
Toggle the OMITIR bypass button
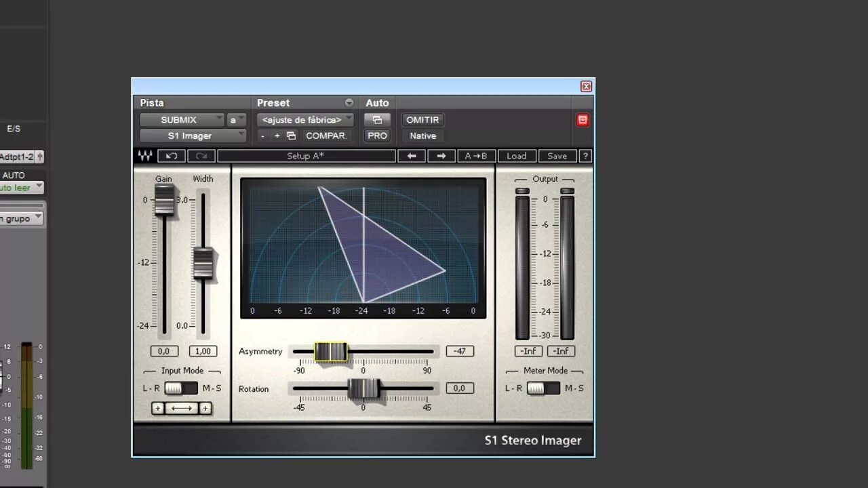[423, 120]
